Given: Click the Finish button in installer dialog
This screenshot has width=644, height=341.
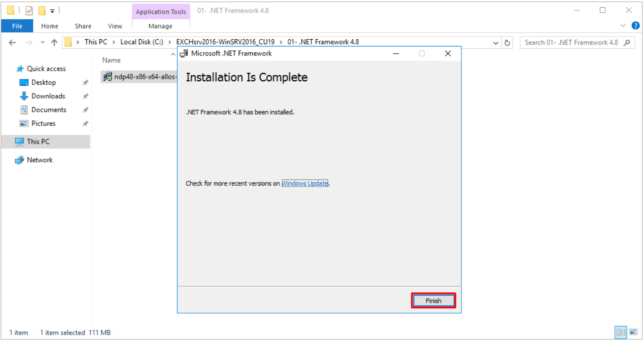Looking at the screenshot, I should coord(434,301).
